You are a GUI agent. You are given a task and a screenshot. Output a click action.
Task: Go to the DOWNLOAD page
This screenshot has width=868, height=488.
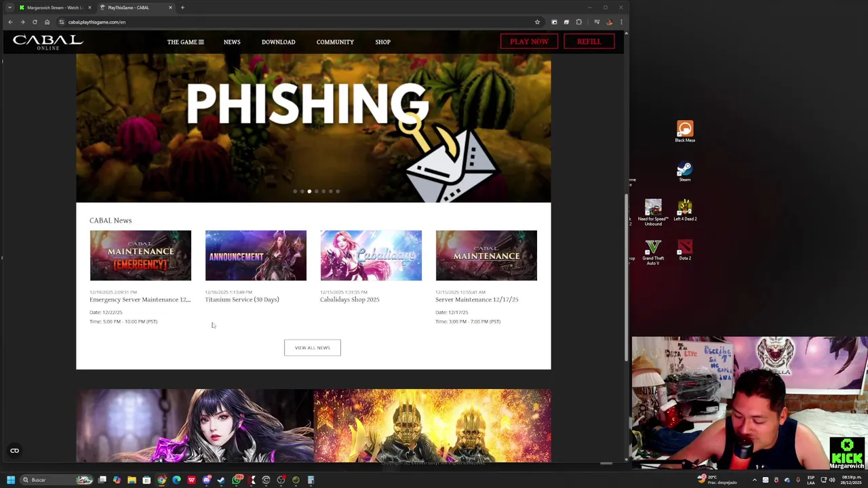click(278, 42)
